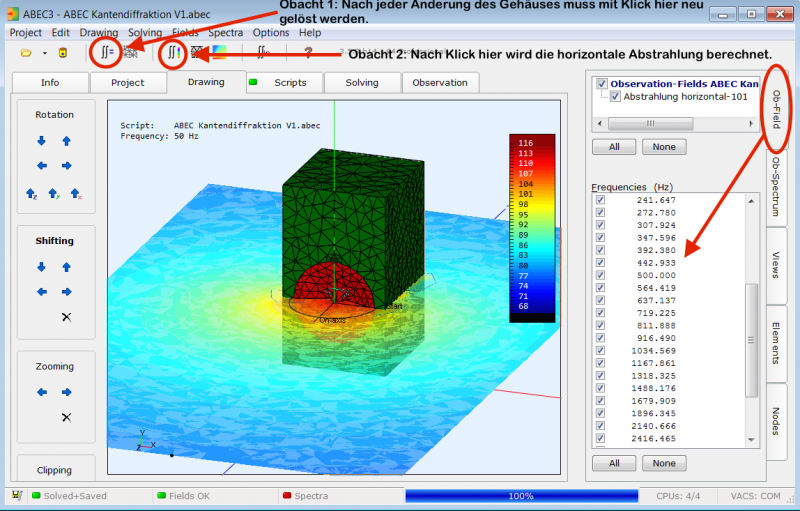Open the Elements side tab
800x511 pixels.
tap(776, 343)
